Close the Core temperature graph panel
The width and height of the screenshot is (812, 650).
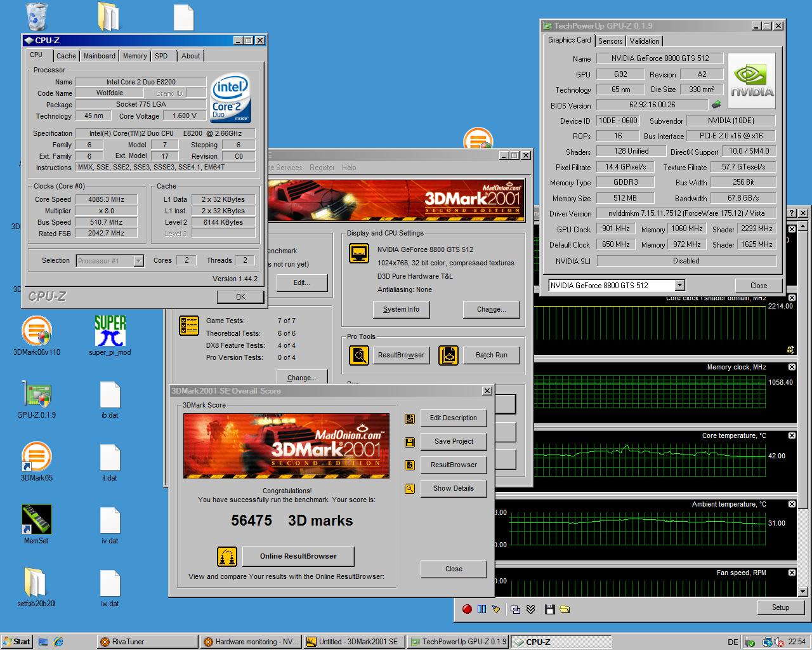point(792,435)
